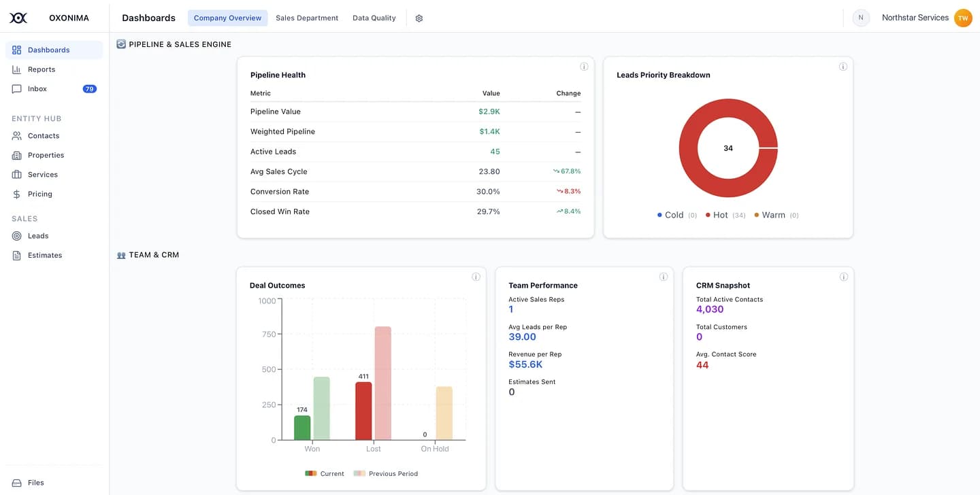Click the Reports bar chart icon
Viewport: 980px width, 495px height.
(x=17, y=69)
